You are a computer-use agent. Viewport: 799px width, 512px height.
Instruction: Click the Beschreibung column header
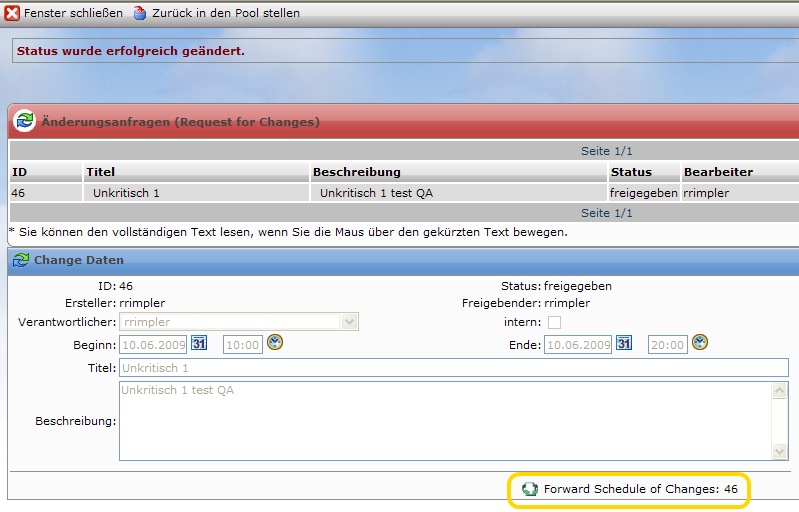coord(356,172)
